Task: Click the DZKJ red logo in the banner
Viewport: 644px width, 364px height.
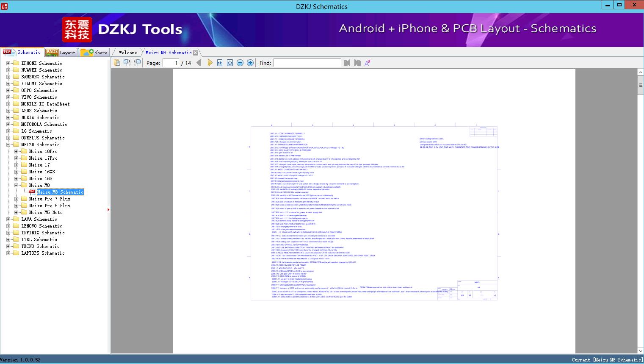Action: [77, 30]
